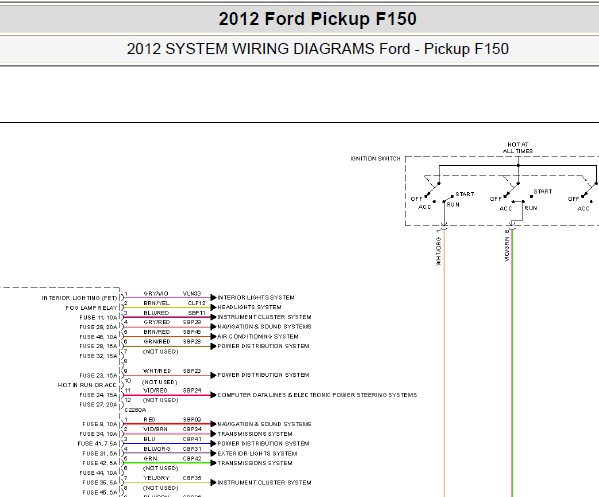Click the "GRY/VIO" wire color label
The width and height of the screenshot is (599, 497).
click(x=156, y=293)
